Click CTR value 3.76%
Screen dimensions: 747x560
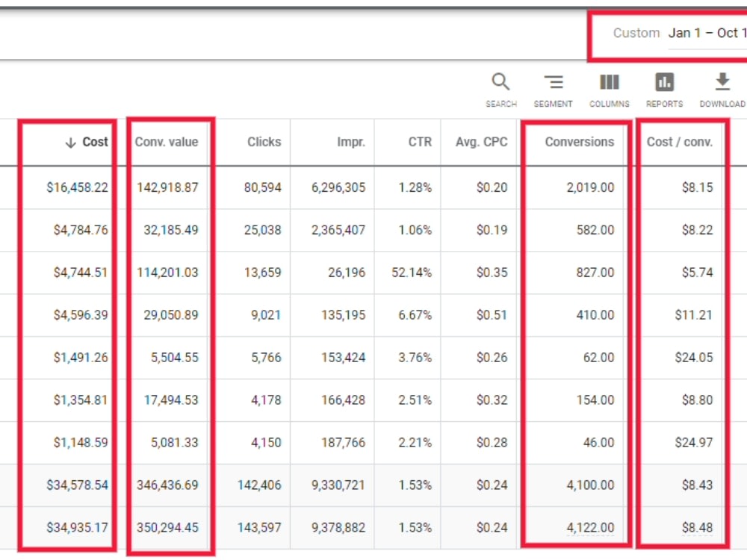tap(415, 358)
